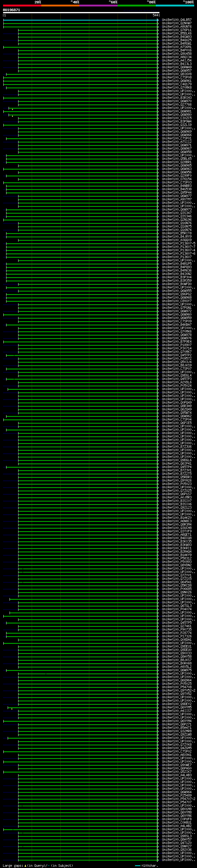Image resolution: width=197 pixels, height=868 pixels.
Task: Open the UniRef100_A9UNT6 hit label
Action: coord(177,26)
